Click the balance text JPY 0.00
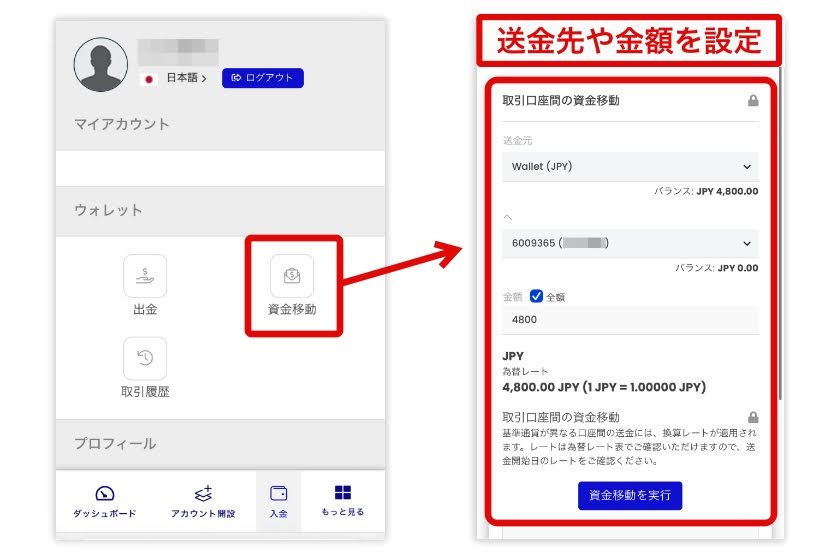 [x=738, y=268]
